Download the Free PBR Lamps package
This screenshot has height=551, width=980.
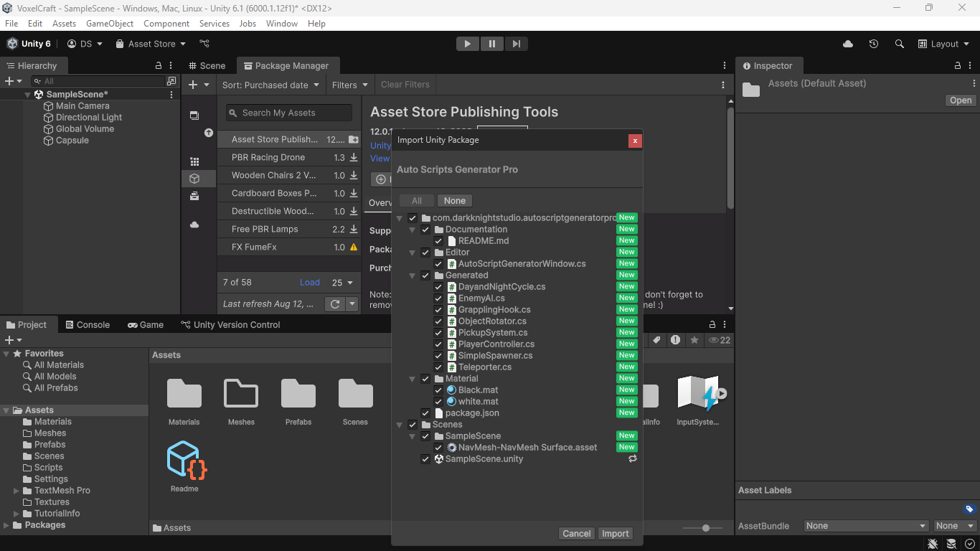coord(354,229)
